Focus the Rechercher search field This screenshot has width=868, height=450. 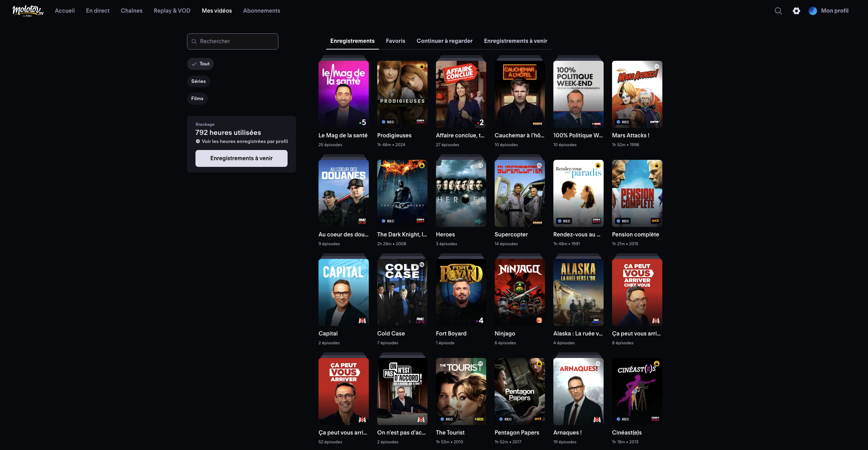click(x=233, y=41)
